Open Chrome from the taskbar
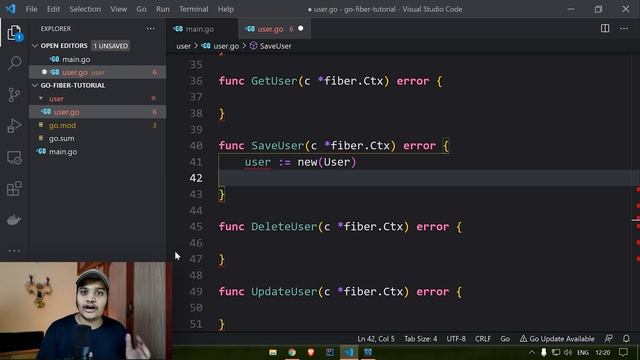Viewport: 640px width, 360px height. tap(291, 352)
